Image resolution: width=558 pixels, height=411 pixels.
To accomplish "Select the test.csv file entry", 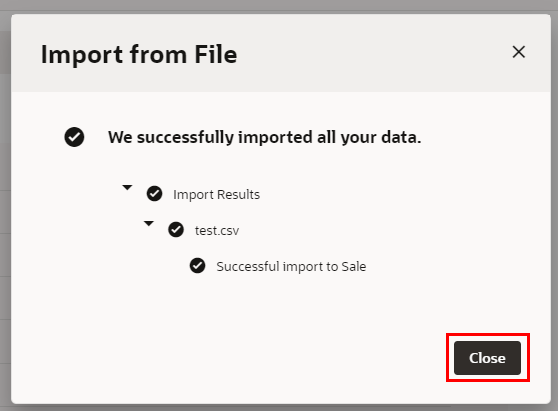I will (217, 231).
